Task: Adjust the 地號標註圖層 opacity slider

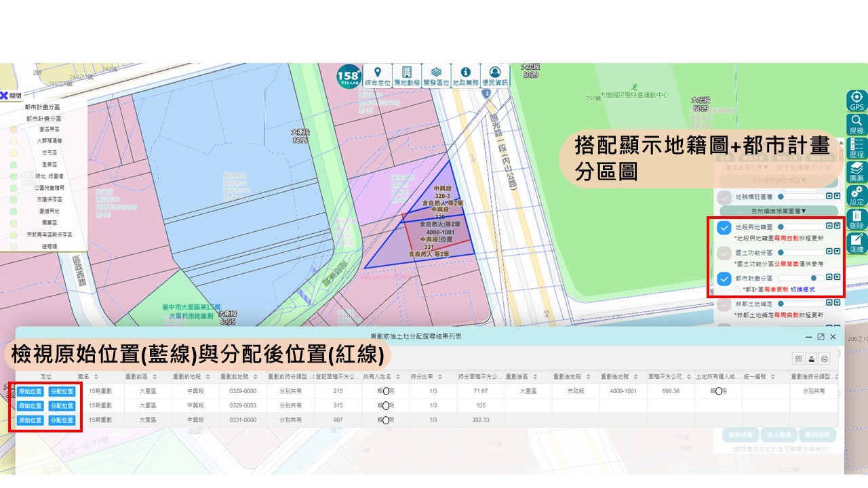Action: (x=800, y=197)
